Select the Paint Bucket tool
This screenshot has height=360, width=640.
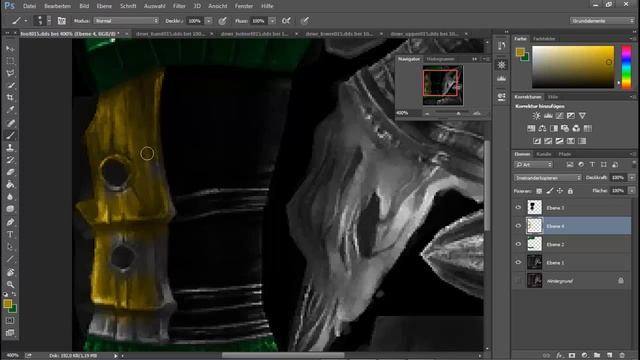tap(10, 184)
